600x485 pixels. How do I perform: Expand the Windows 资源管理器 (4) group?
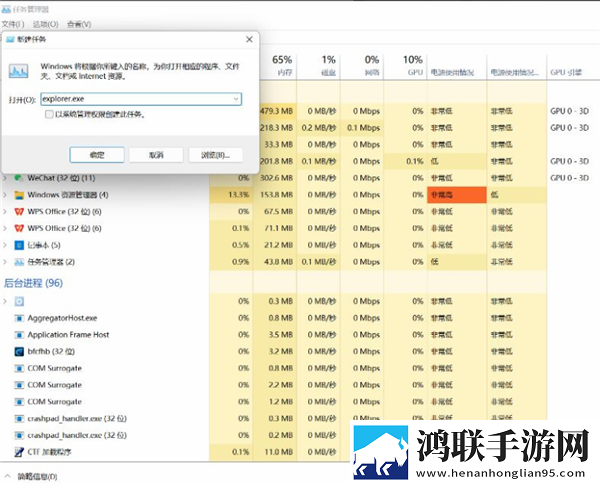coord(5,195)
